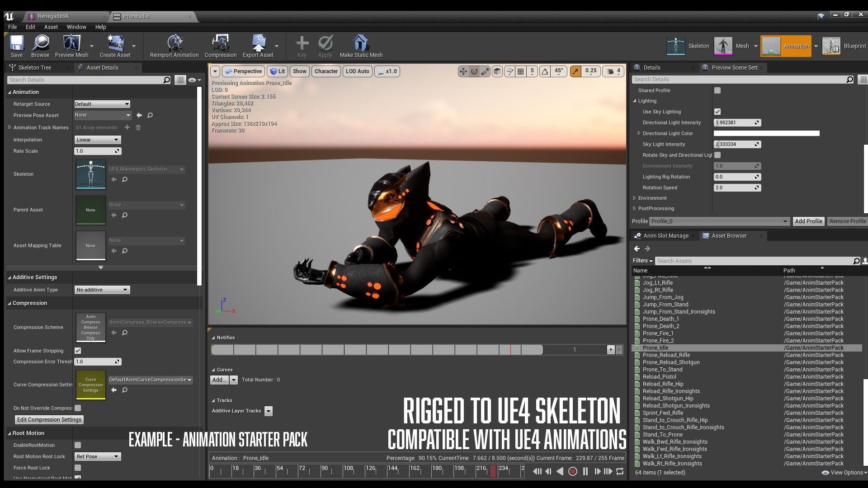Screen dimensions: 868x488
Task: Toggle rotation snap angle icon
Action: (545, 71)
